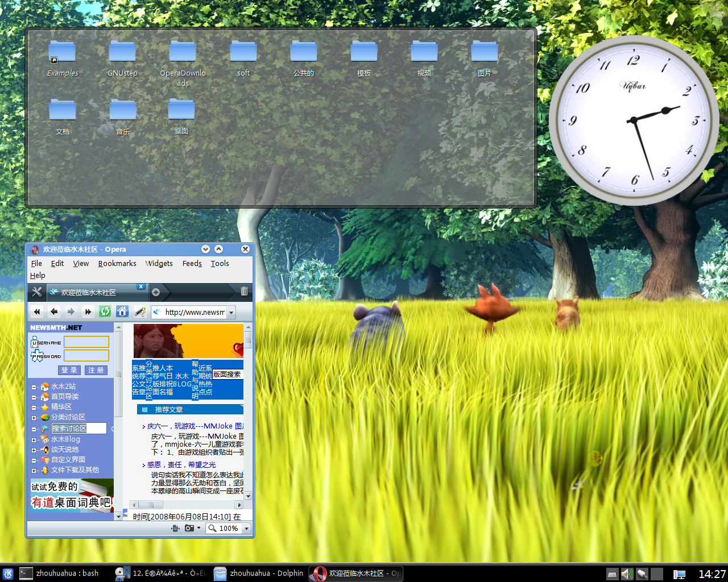
Task: Click the main page vertical scrollbar thumb
Action: (248, 340)
